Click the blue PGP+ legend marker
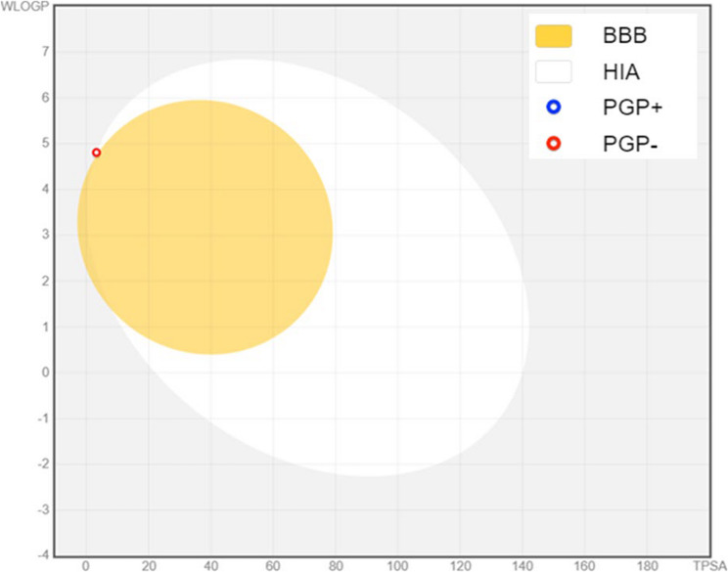The image size is (728, 572). 554,108
